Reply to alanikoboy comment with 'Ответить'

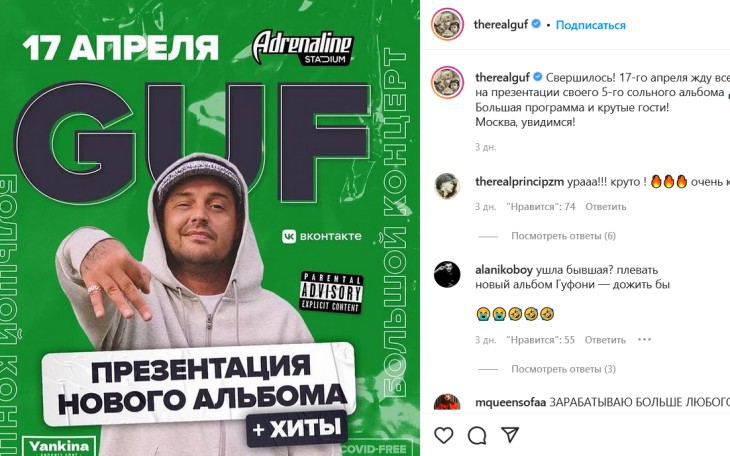point(605,340)
